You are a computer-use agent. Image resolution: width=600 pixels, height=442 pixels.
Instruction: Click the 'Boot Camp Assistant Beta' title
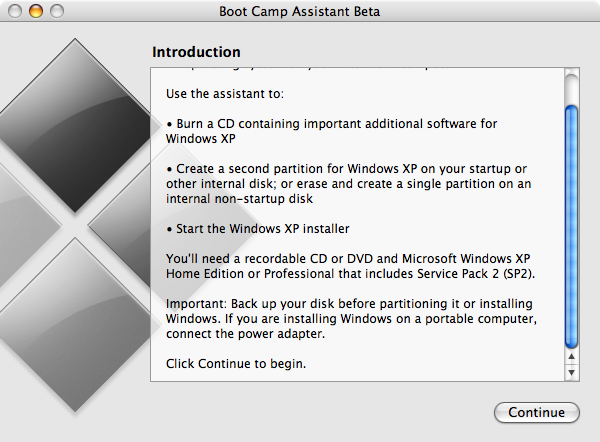click(x=299, y=11)
